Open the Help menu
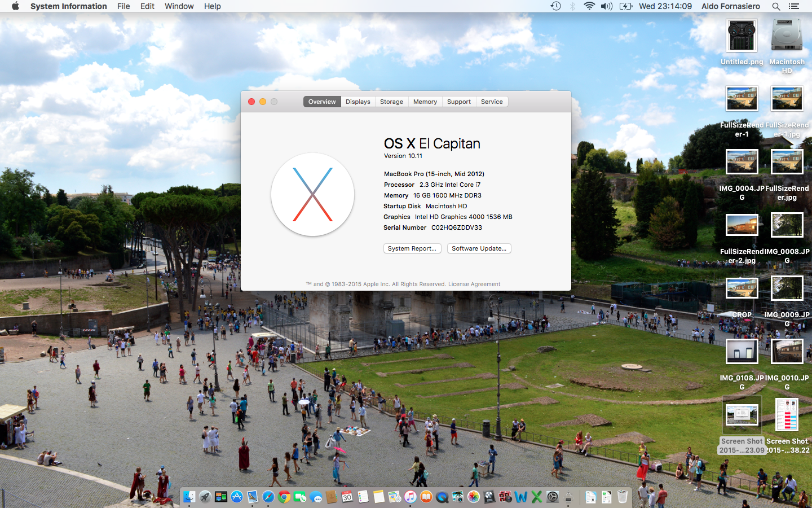This screenshot has width=812, height=508. tap(213, 6)
